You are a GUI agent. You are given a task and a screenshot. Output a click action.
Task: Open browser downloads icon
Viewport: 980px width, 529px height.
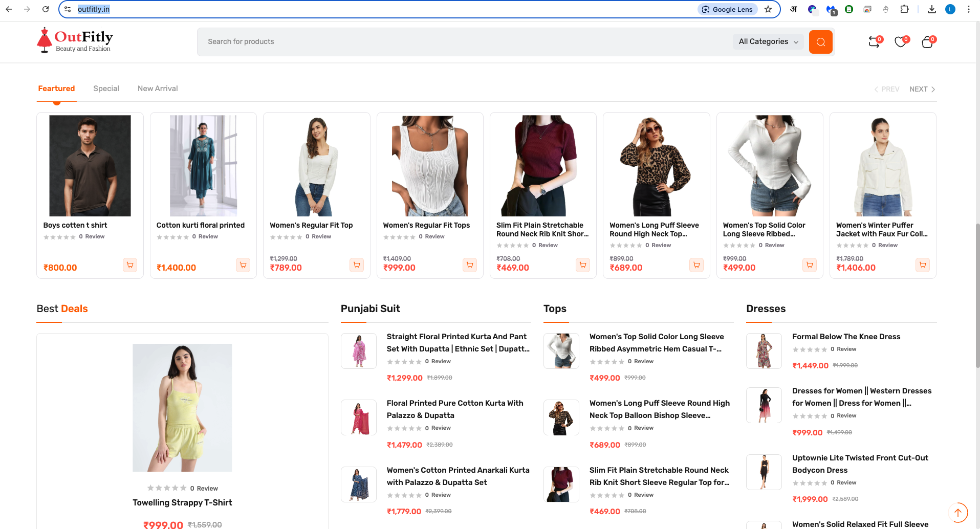tap(932, 9)
